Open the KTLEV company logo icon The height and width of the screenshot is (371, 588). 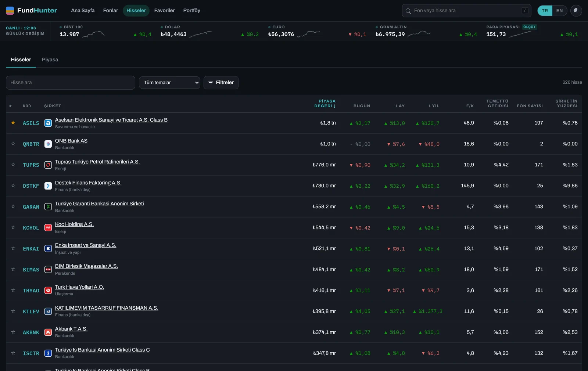click(x=48, y=311)
